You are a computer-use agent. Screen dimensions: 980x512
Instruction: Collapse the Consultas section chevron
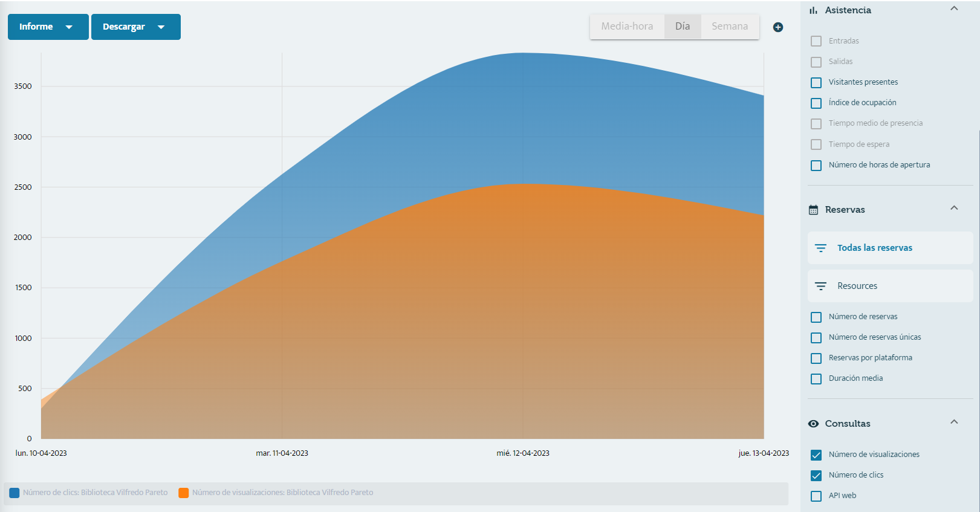point(954,422)
